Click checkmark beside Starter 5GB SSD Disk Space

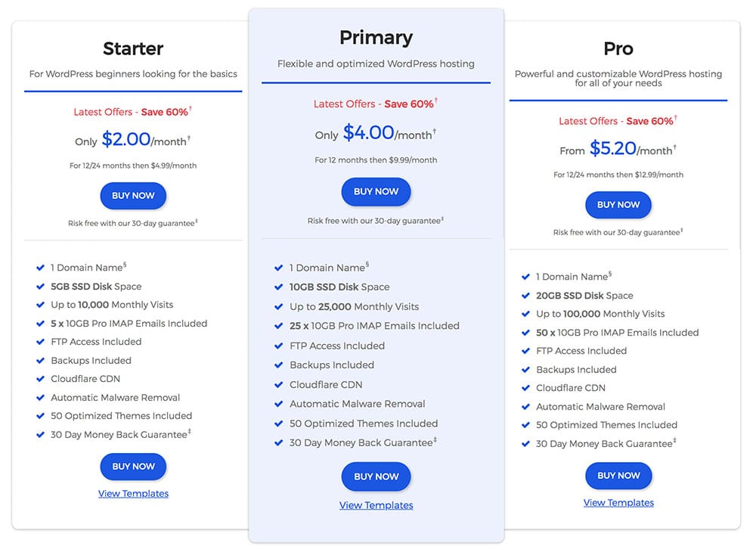click(x=41, y=287)
